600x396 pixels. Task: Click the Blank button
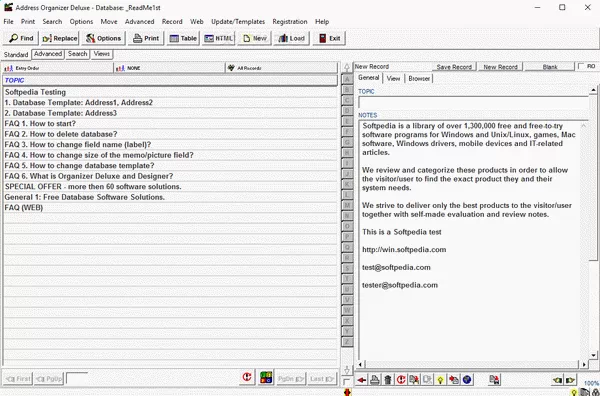coord(550,67)
